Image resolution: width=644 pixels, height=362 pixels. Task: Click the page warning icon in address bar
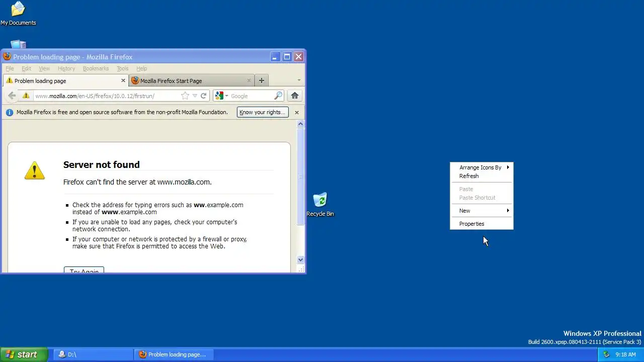pos(26,96)
